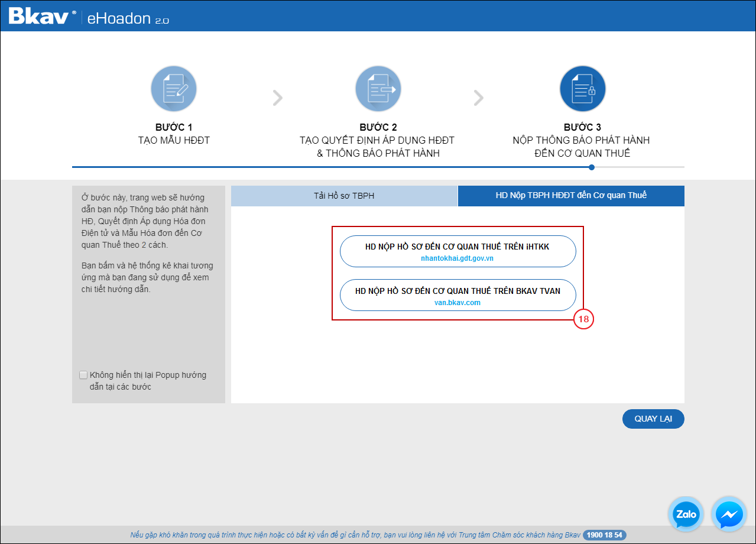This screenshot has height=544, width=756.
Task: Switch to 'Tải Hồ sơ TBPH' tab
Action: (344, 196)
